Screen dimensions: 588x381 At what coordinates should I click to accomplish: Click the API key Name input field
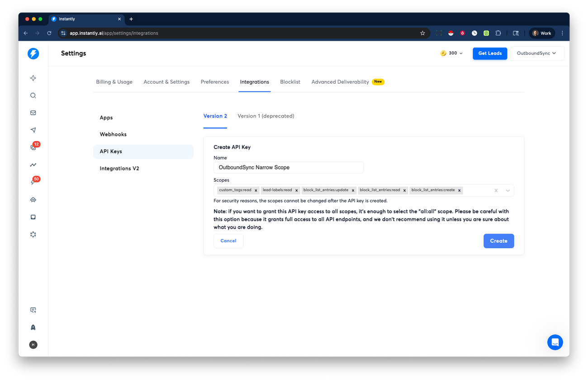point(288,167)
